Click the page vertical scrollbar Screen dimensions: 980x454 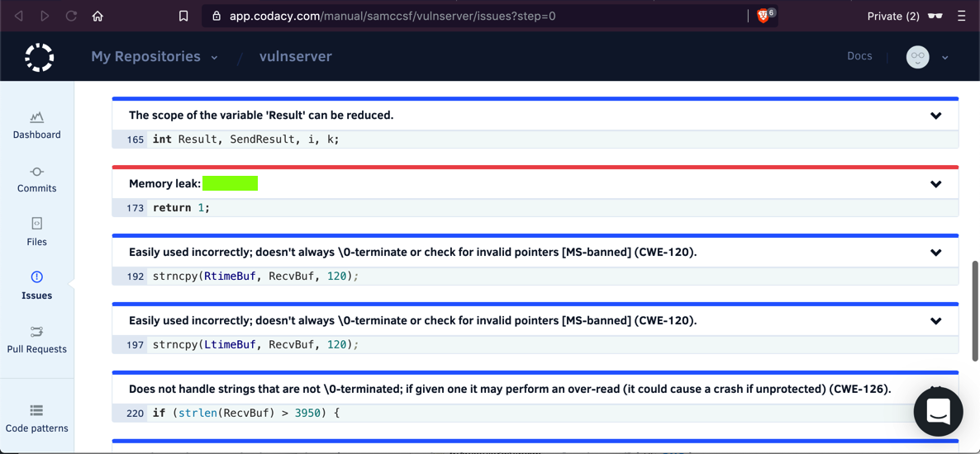click(974, 311)
